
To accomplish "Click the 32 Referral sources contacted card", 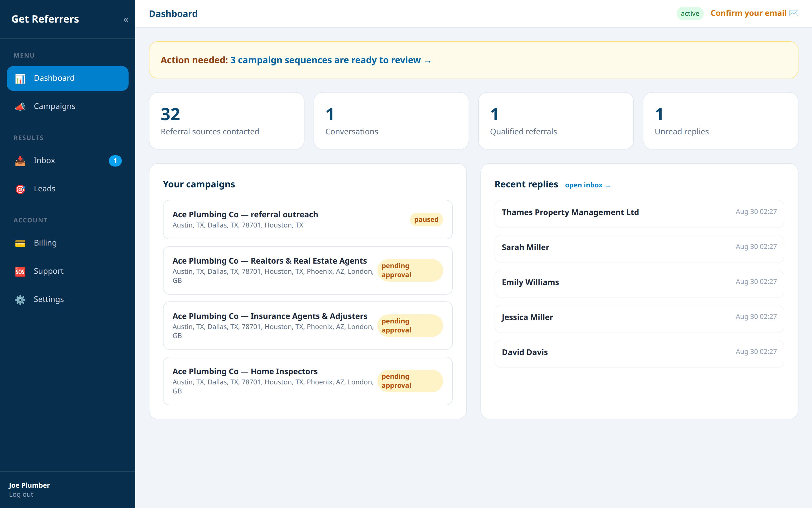I will 226,121.
